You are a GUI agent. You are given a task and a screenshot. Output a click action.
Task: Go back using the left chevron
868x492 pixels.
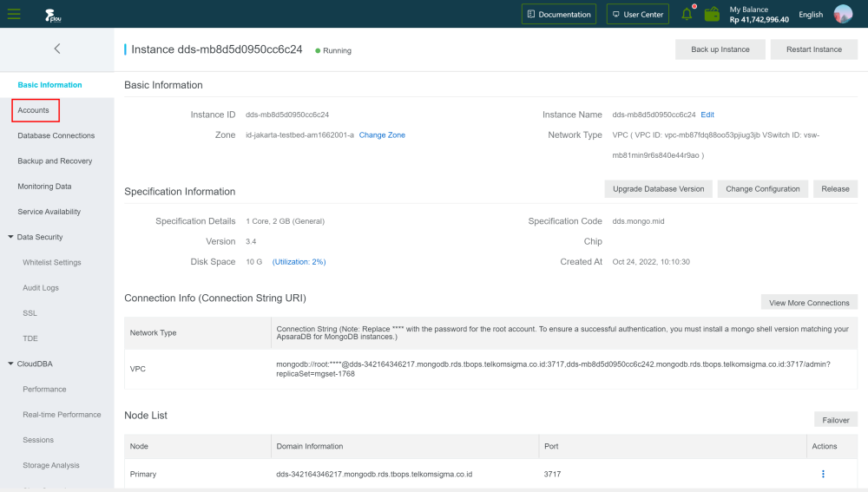(57, 49)
